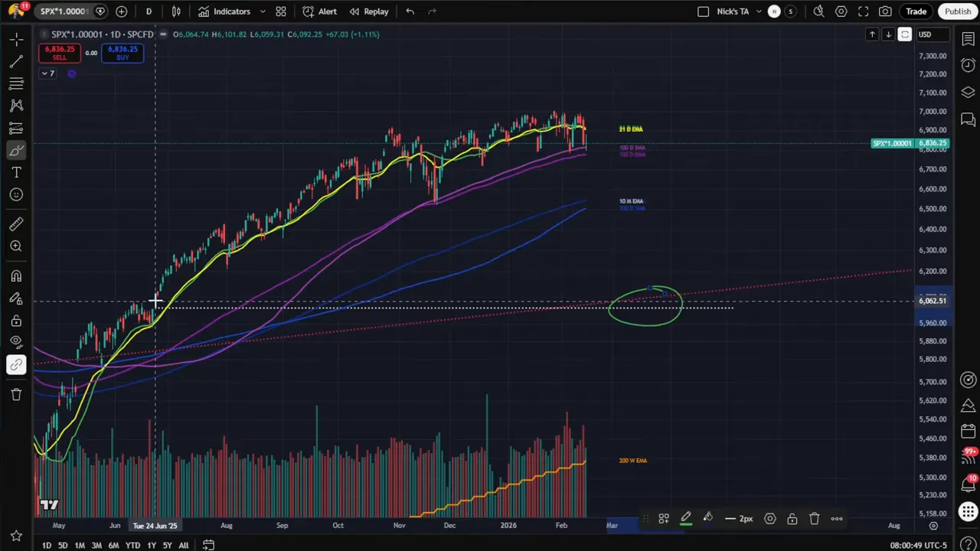Toggle the fullscreen mode icon
Image resolution: width=980 pixels, height=551 pixels.
click(864, 11)
